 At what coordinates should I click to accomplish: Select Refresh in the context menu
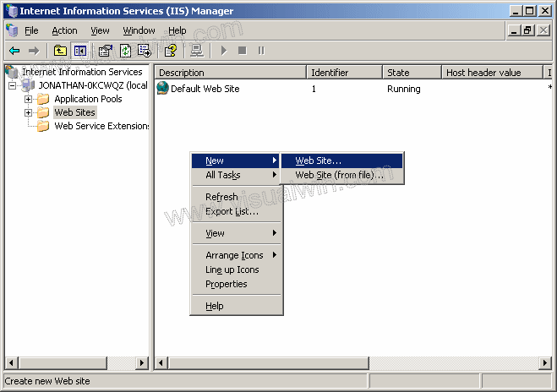click(236, 197)
